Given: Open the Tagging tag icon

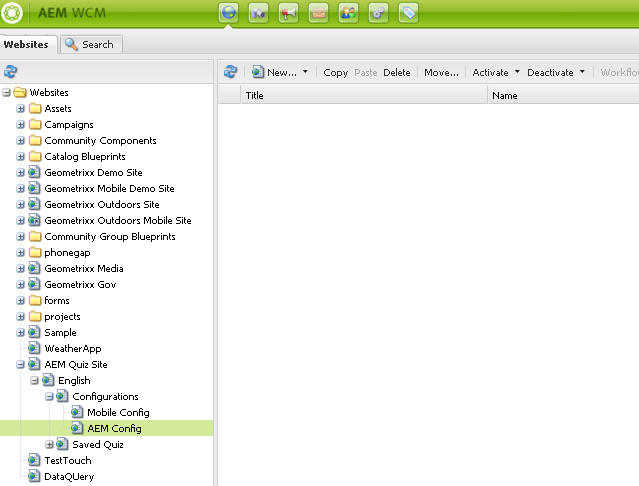Looking at the screenshot, I should pos(409,13).
